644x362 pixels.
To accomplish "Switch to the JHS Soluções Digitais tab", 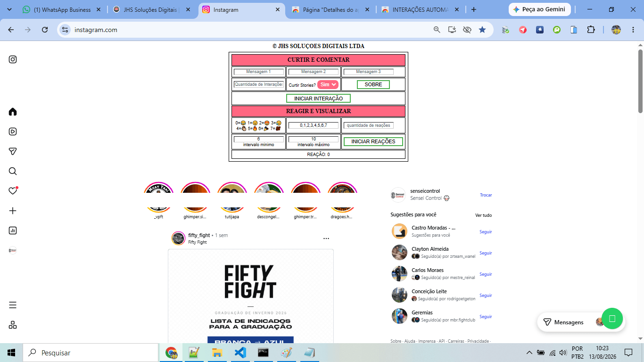I will click(x=151, y=9).
